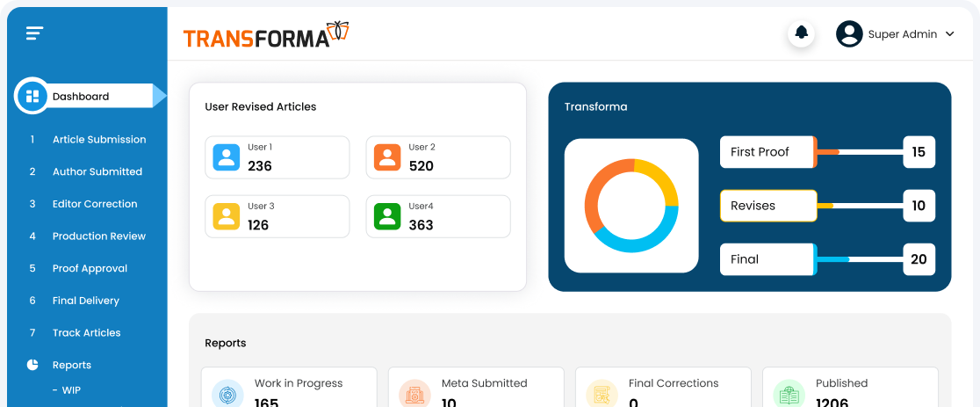Click the Revises label
The height and width of the screenshot is (407, 980).
753,206
